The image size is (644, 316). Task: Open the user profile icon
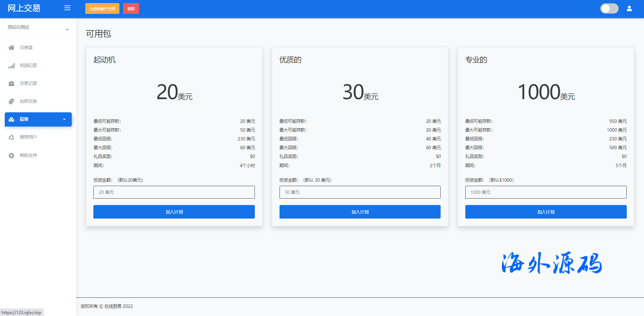click(x=629, y=8)
